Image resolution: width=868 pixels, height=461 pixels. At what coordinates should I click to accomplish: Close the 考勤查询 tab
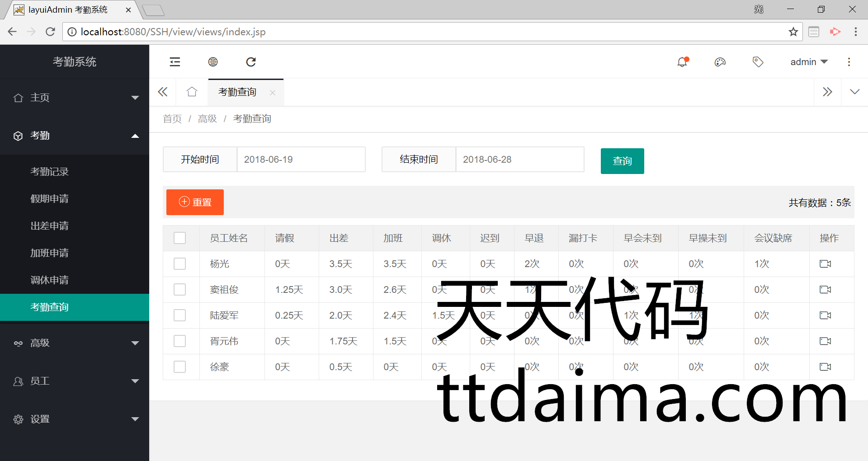click(273, 93)
